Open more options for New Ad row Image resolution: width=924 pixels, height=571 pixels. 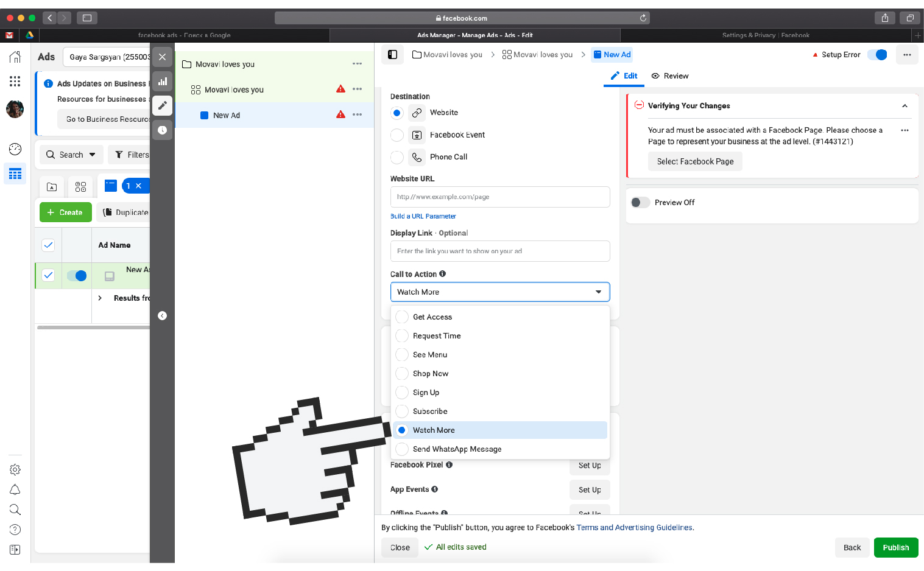(358, 115)
